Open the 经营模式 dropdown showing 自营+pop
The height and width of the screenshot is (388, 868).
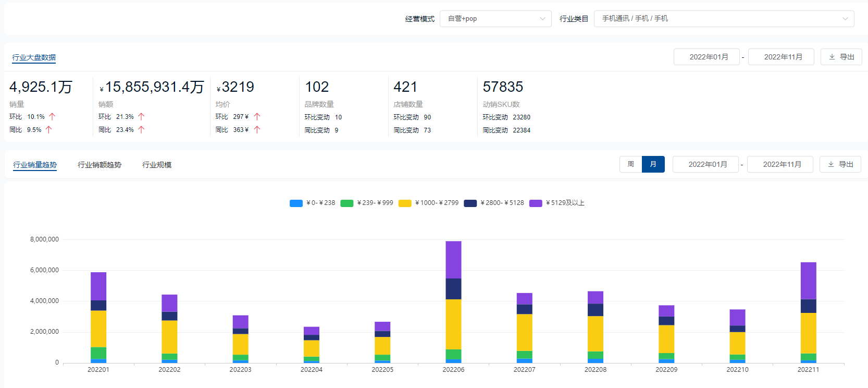point(495,19)
